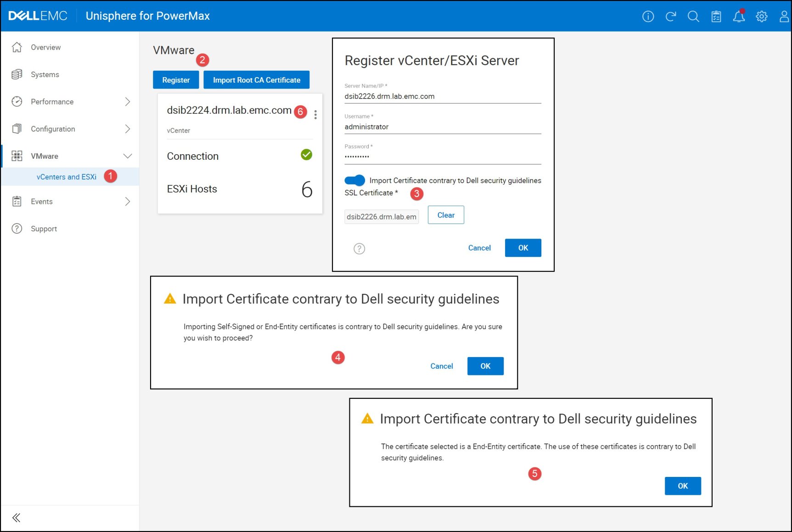The width and height of the screenshot is (792, 532).
Task: Click the refresh icon in header
Action: click(671, 17)
